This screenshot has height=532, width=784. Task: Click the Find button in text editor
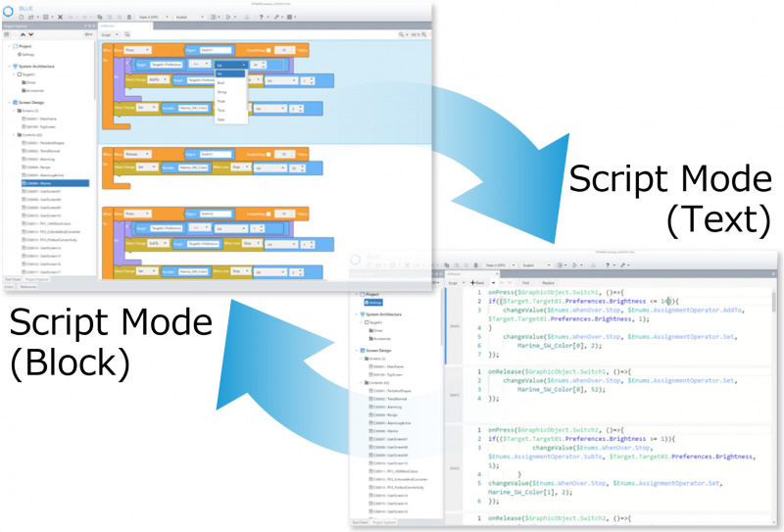click(x=525, y=281)
